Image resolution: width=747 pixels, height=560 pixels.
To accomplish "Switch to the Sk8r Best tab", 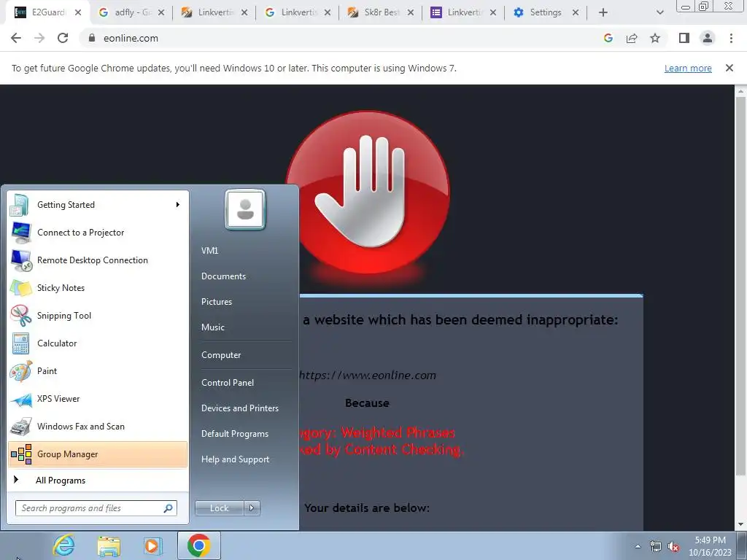I will [379, 13].
